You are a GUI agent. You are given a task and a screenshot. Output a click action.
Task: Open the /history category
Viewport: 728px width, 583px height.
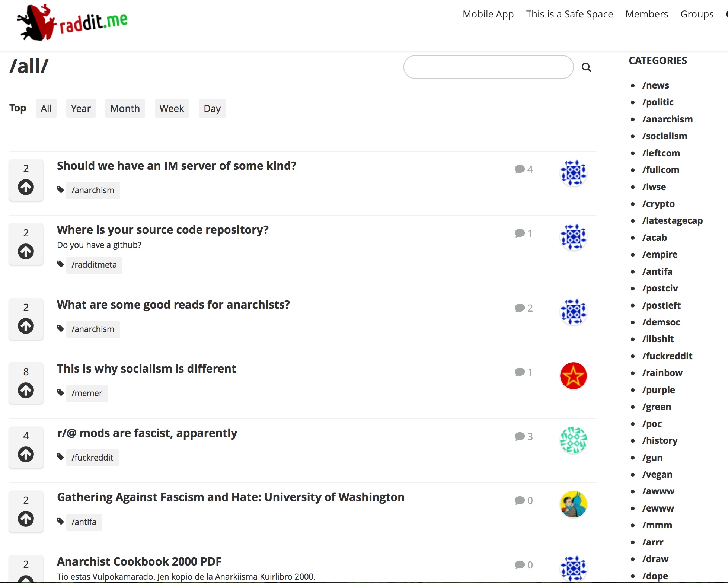pyautogui.click(x=660, y=440)
